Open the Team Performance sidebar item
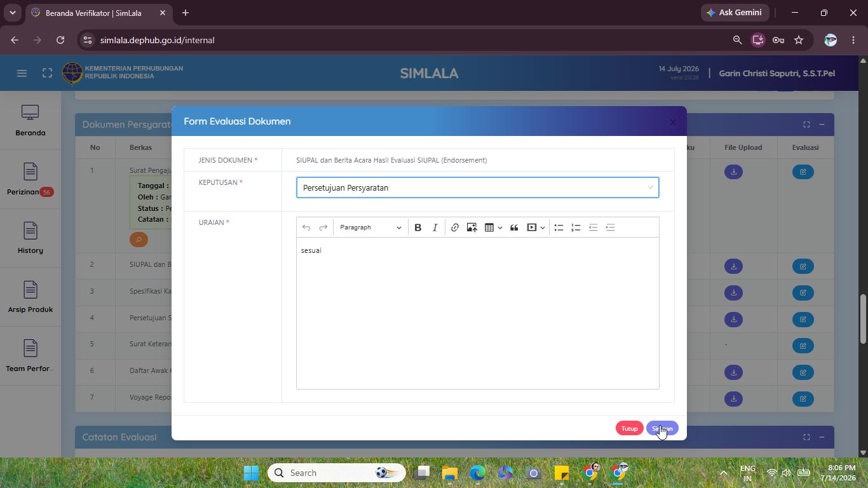The image size is (868, 488). pos(31,357)
